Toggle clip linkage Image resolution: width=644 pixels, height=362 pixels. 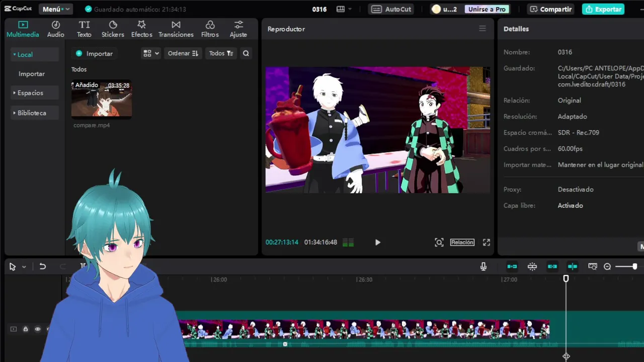552,266
